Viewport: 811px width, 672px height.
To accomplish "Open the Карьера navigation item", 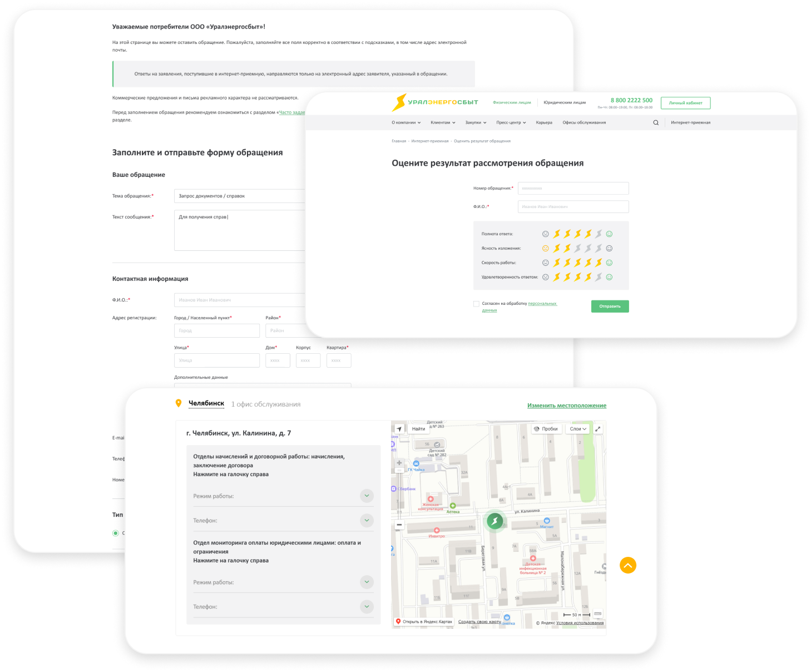I will [x=544, y=123].
